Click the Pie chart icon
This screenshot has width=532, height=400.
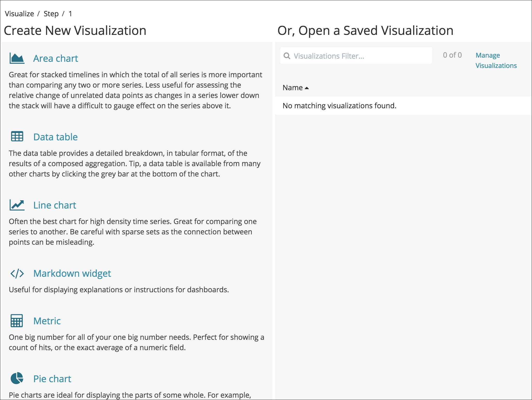pos(17,379)
